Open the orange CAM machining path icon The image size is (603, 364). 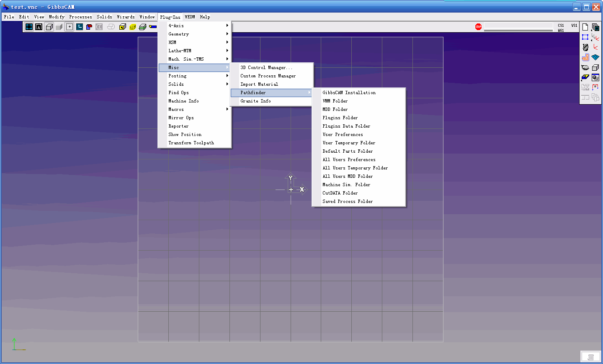coord(585,57)
